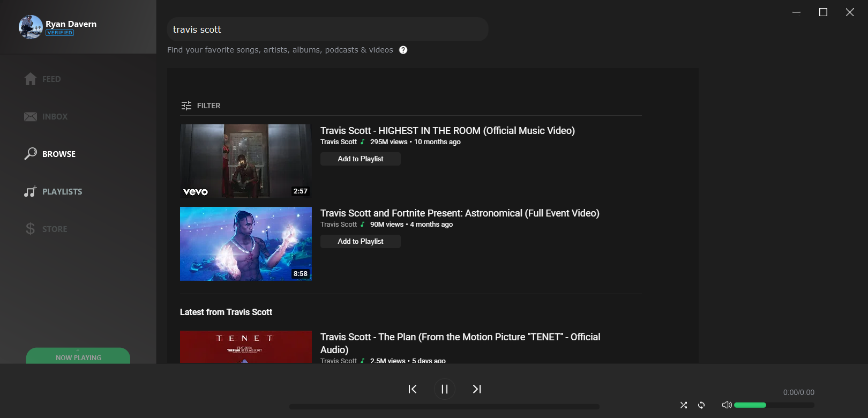868x418 pixels.
Task: Open the Filter options
Action: click(201, 106)
